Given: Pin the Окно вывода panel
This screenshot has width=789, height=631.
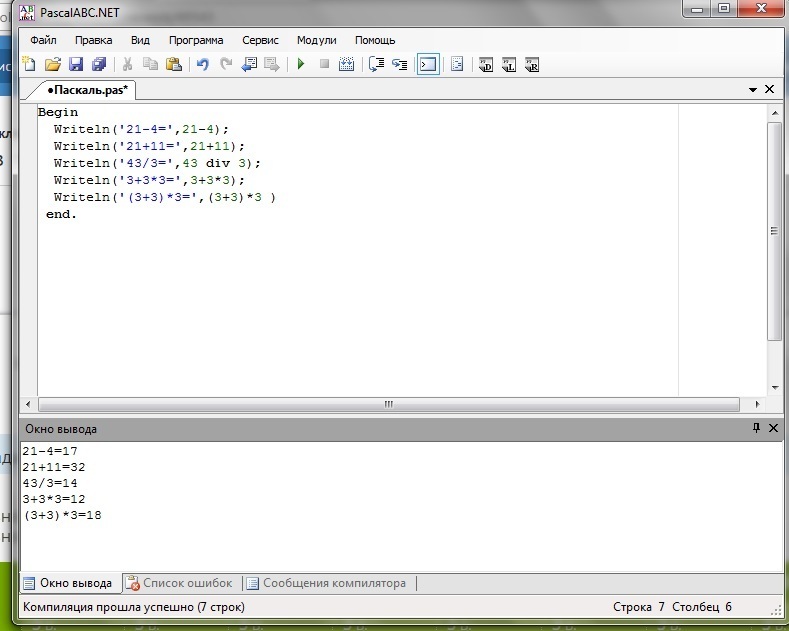Looking at the screenshot, I should tap(756, 428).
